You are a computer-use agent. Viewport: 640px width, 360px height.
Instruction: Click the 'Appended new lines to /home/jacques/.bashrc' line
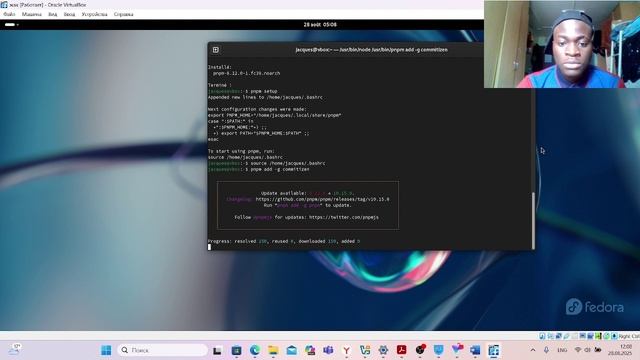[x=265, y=97]
